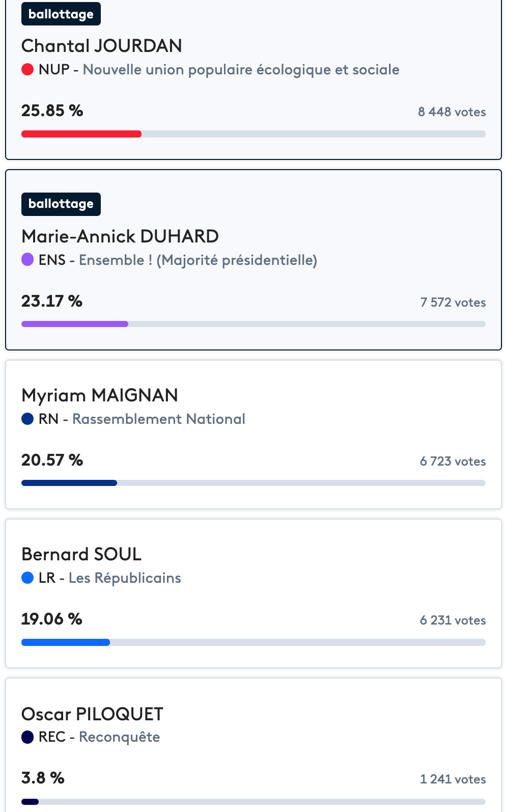Click the purple ENS party dot
Screen dimensions: 505x812
[x=27, y=260]
